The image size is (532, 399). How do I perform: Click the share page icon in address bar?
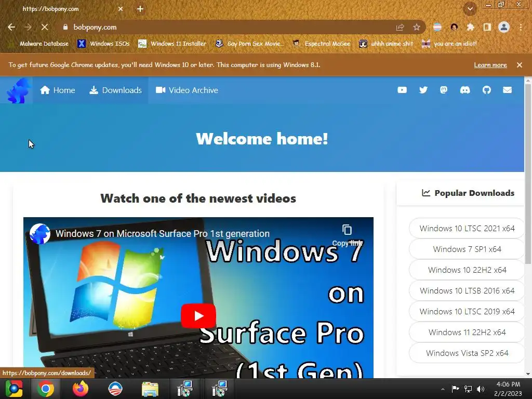pyautogui.click(x=400, y=27)
